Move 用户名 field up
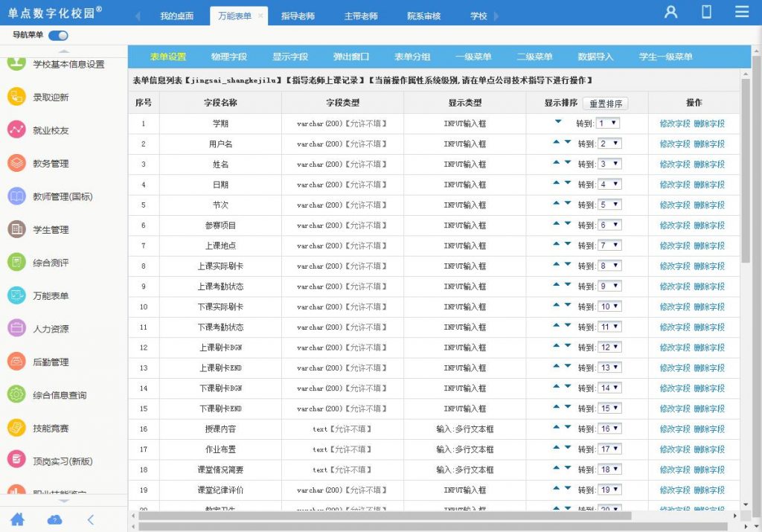Screen dimensions: 762x532 [557, 142]
